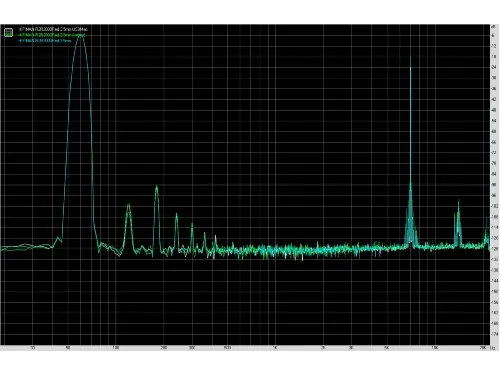
Task: Click the 500 label on frequency axis
Action: (x=227, y=348)
